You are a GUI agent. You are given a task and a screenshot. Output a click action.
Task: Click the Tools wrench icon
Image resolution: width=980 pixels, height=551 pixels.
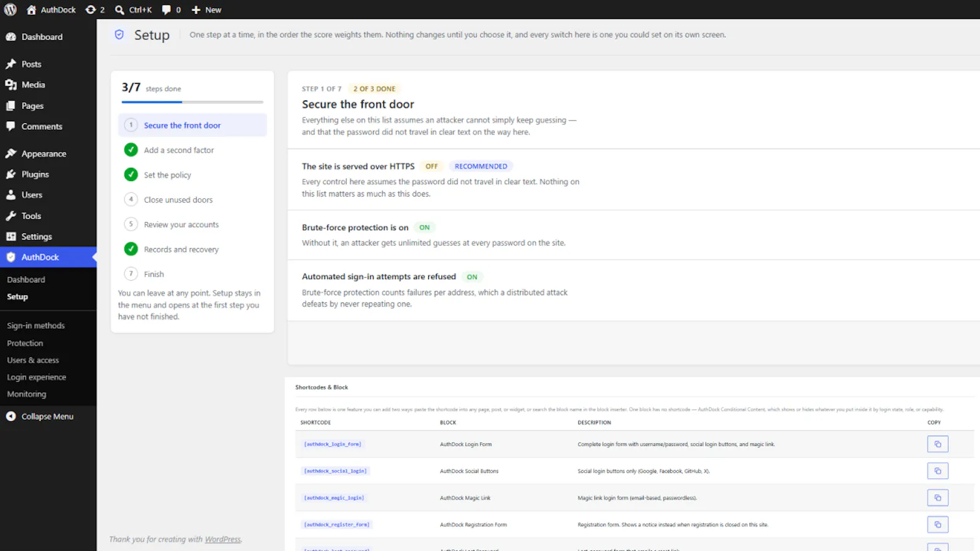tap(11, 216)
